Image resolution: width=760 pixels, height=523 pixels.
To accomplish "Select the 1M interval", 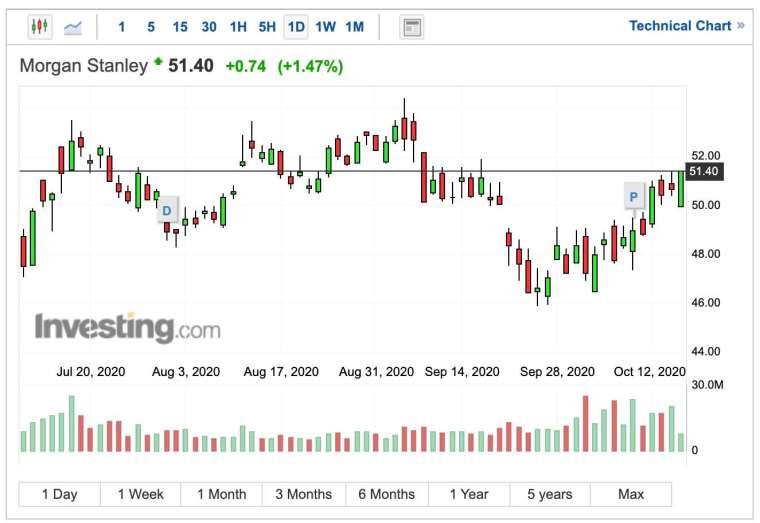I will coord(354,27).
